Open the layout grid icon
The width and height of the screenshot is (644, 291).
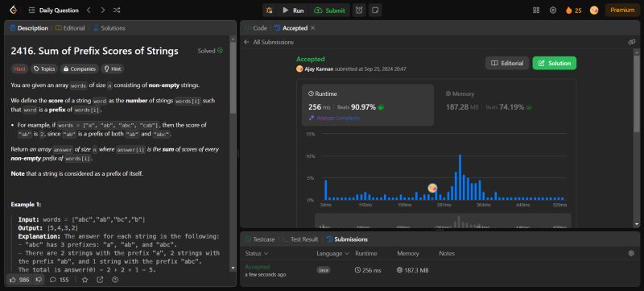click(536, 10)
